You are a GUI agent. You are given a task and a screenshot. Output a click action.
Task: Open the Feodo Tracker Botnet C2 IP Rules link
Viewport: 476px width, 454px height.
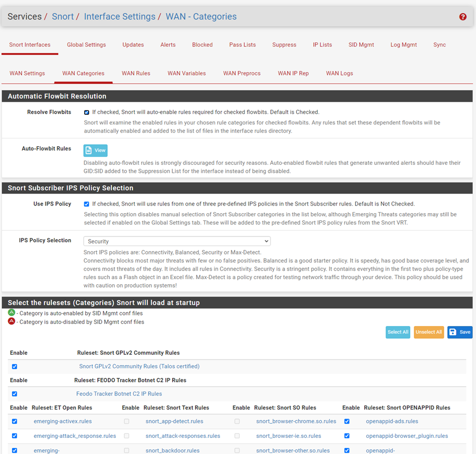pyautogui.click(x=119, y=394)
